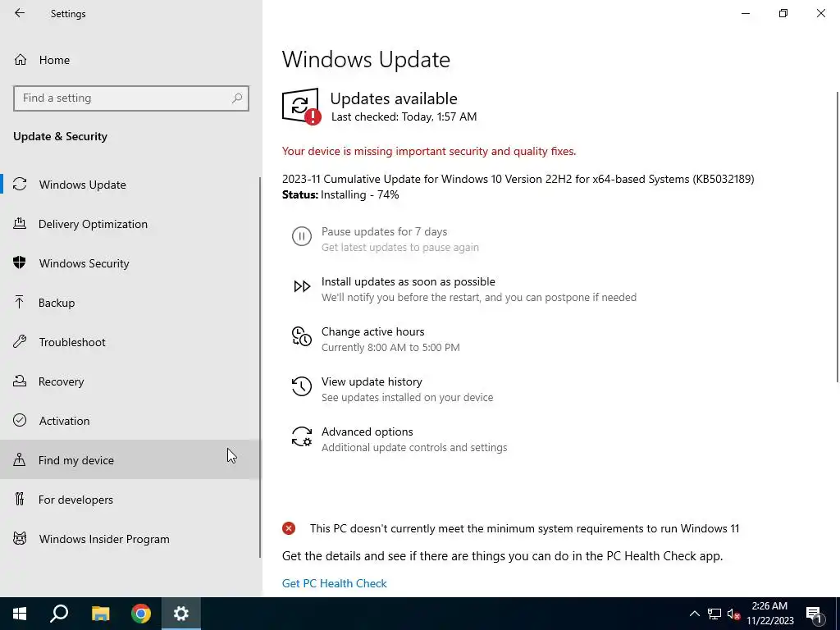This screenshot has width=840, height=630.
Task: Click the fast-forward install updates icon
Action: click(x=302, y=286)
